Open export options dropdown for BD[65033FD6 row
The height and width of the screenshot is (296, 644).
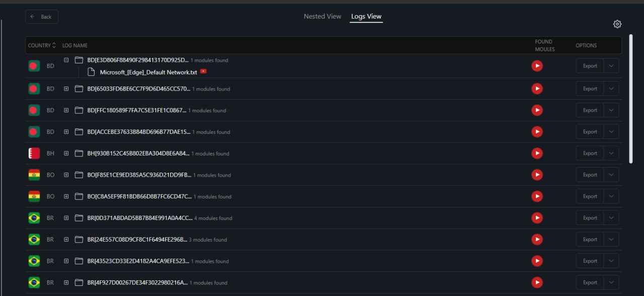[611, 89]
